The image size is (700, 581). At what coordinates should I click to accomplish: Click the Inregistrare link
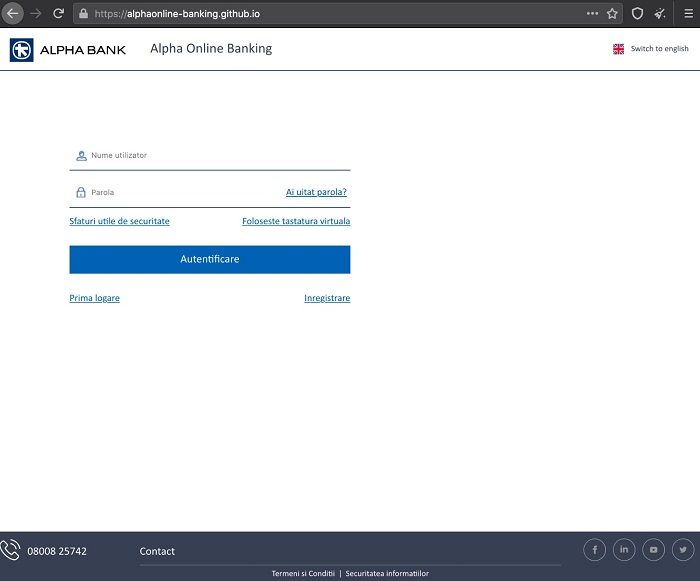(327, 298)
